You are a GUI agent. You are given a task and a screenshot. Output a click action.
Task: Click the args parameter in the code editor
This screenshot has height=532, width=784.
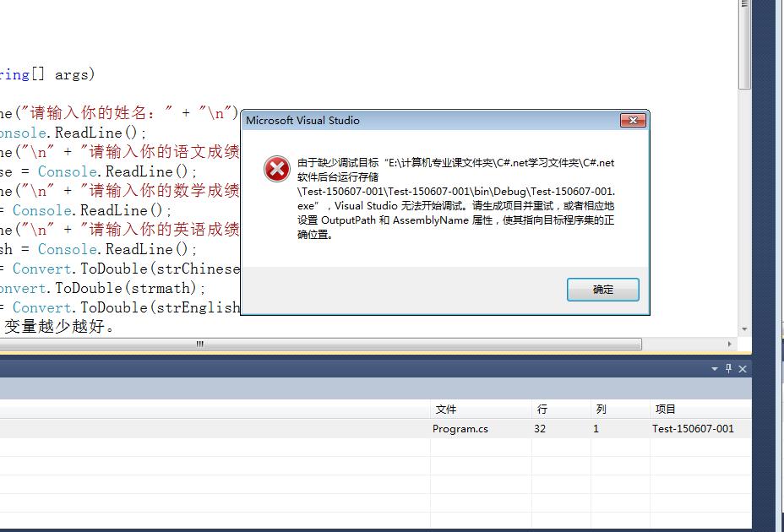tap(73, 74)
